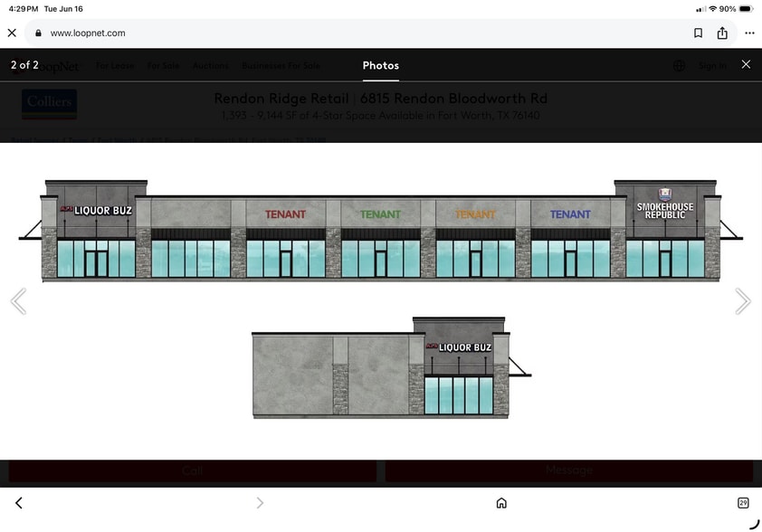Open the dimmed Auctions menu

tap(211, 65)
